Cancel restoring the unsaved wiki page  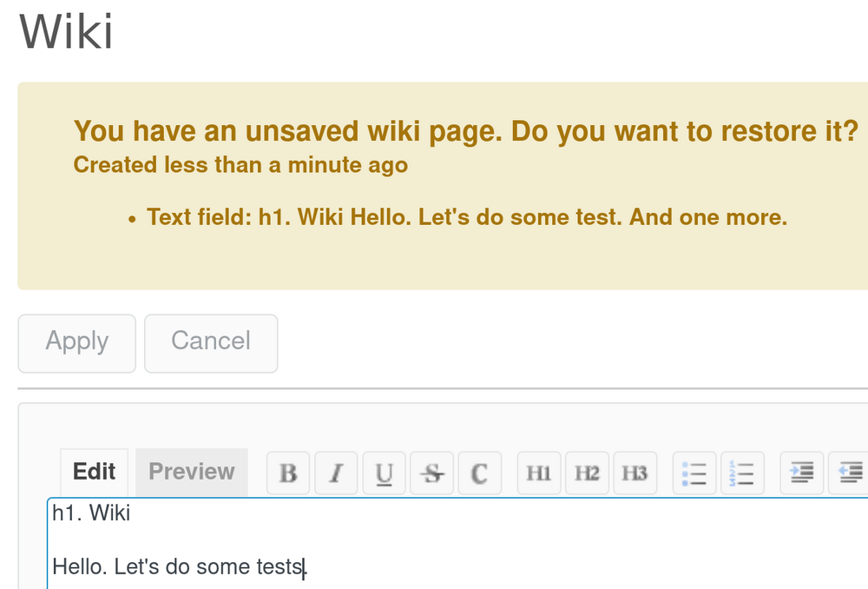tap(211, 342)
